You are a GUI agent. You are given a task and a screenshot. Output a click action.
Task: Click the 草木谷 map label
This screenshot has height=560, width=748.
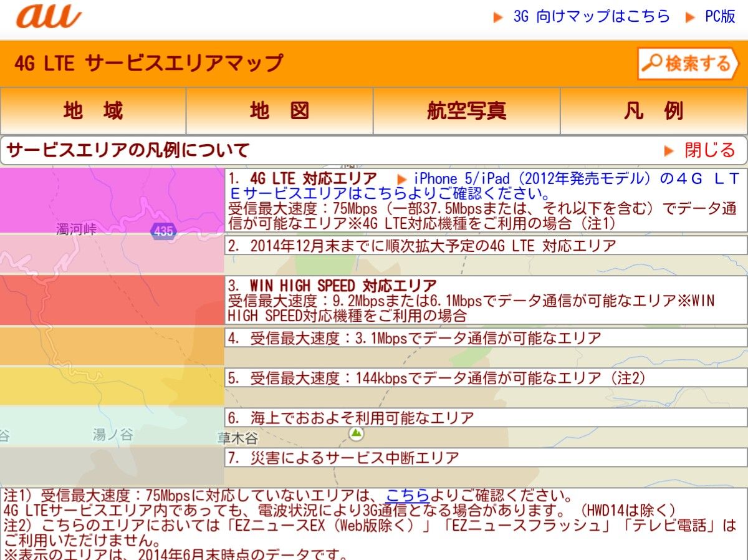[237, 437]
